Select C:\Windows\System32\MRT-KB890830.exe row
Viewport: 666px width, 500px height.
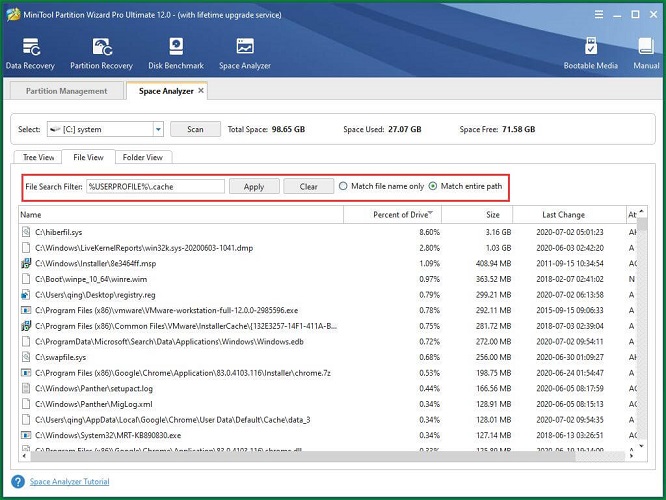[x=108, y=435]
